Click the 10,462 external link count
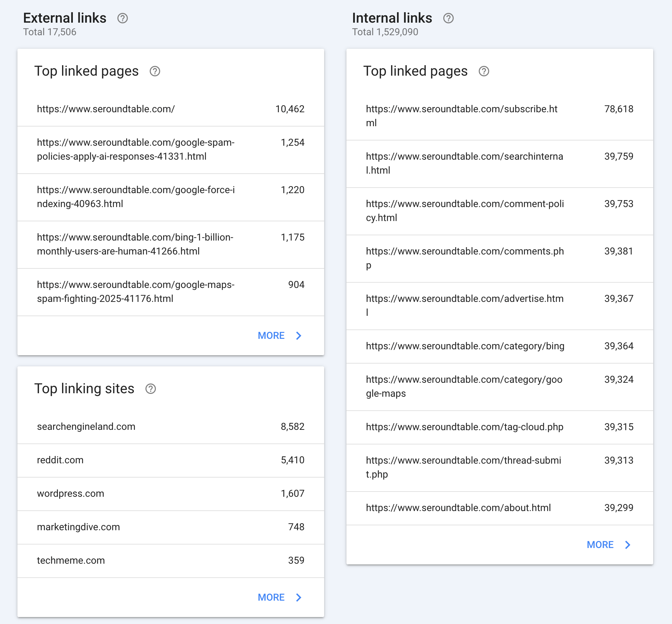672x624 pixels. (290, 109)
